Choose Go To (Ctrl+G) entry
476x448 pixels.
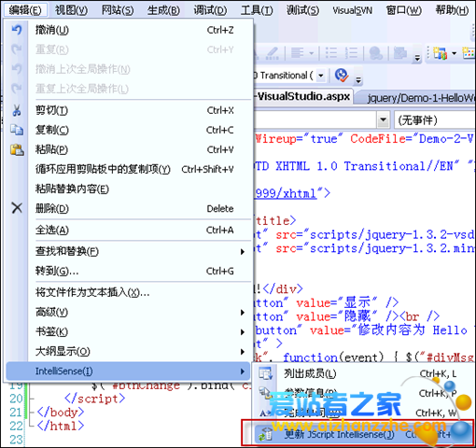pyautogui.click(x=128, y=272)
